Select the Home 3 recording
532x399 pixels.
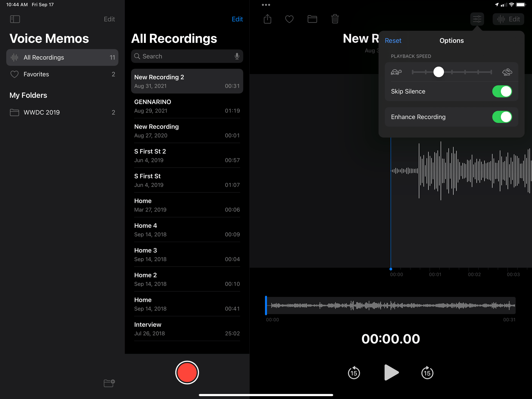click(187, 254)
